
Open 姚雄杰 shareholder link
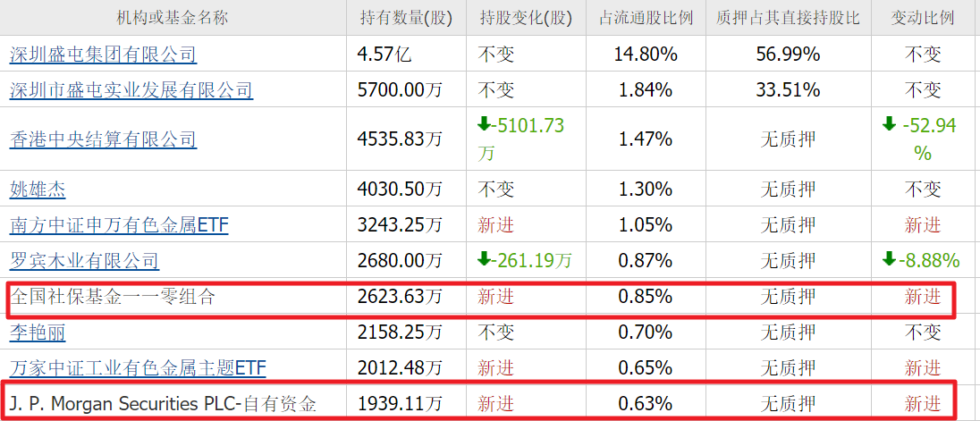(38, 189)
